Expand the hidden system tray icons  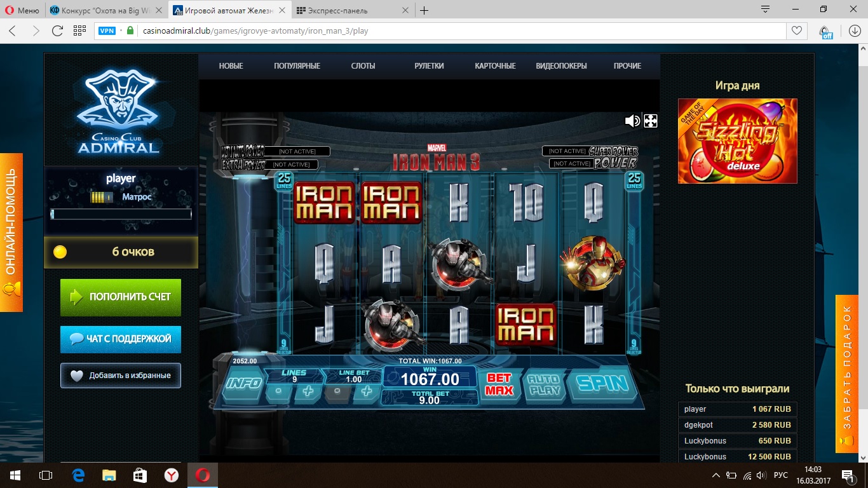pyautogui.click(x=716, y=475)
